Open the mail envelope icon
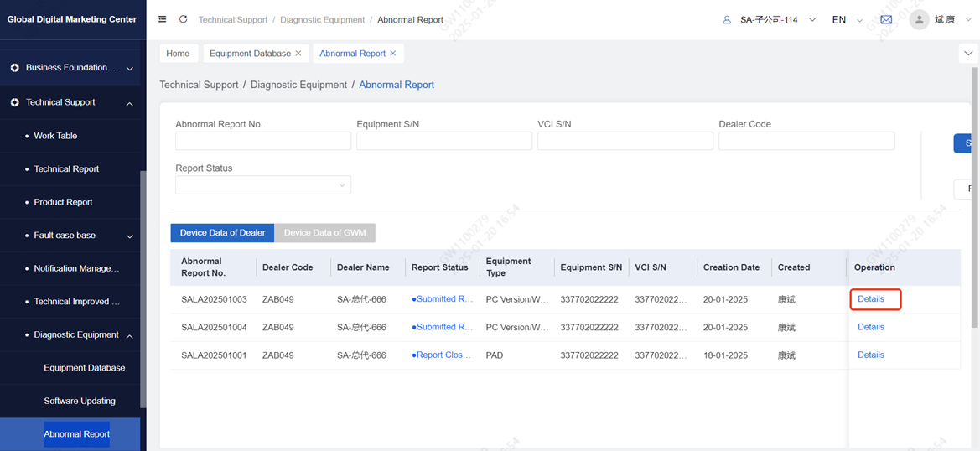Image resolution: width=980 pixels, height=451 pixels. (x=886, y=19)
